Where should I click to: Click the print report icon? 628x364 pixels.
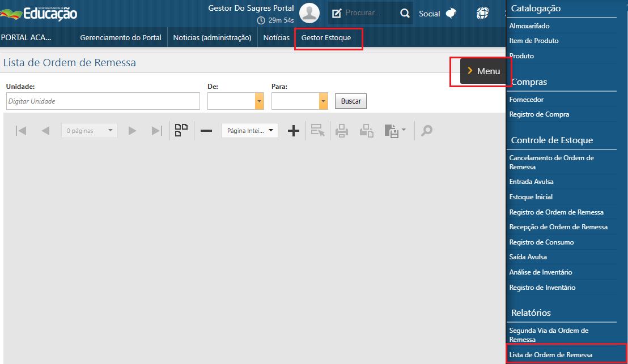(342, 131)
